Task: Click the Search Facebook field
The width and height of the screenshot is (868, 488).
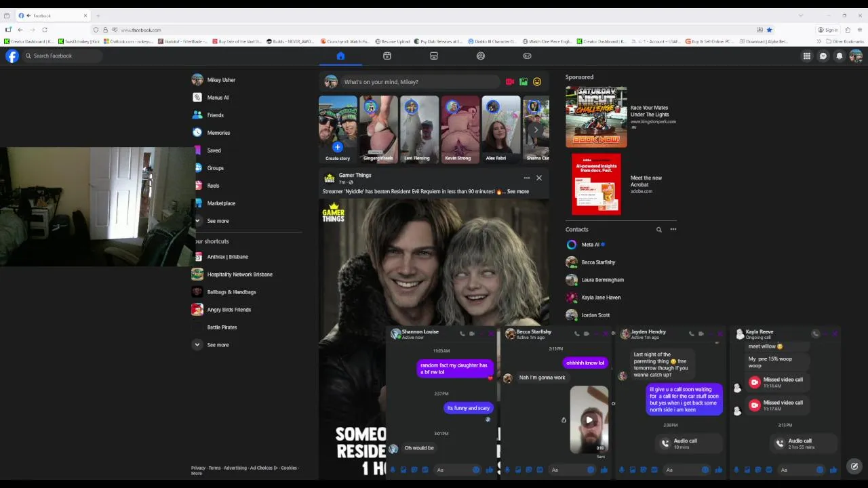Action: tap(62, 56)
